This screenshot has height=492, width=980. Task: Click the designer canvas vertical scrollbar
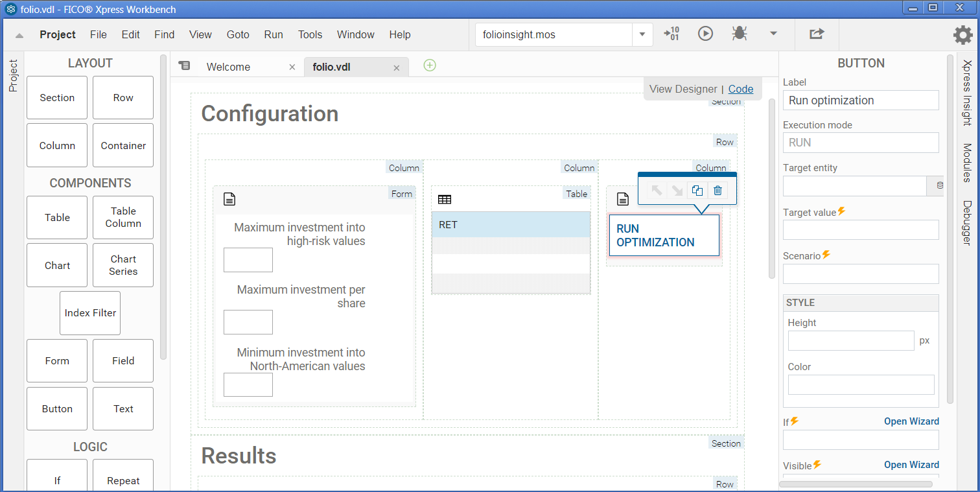(772, 188)
